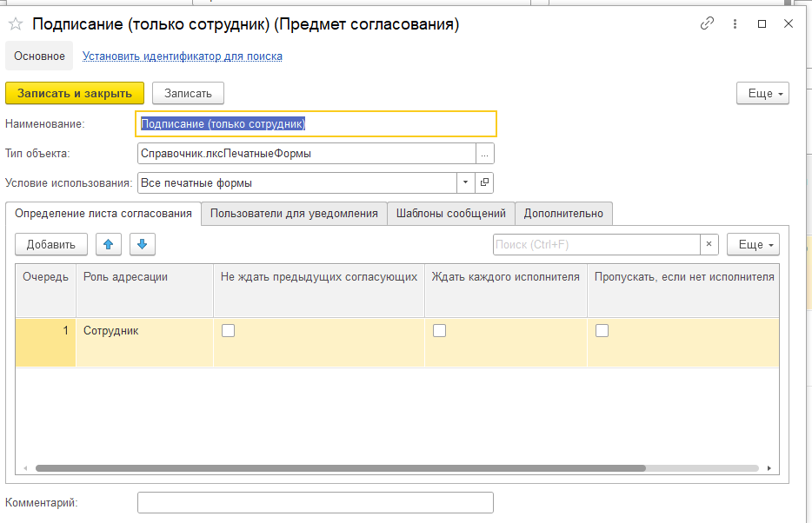812x523 pixels.
Task: Enable Ждать каждого исполнителя for Сотрудник
Action: click(x=439, y=330)
